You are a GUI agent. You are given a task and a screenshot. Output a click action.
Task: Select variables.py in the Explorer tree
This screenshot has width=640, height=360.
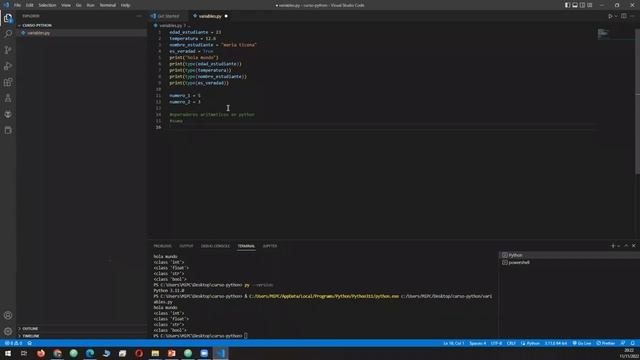(x=82, y=33)
